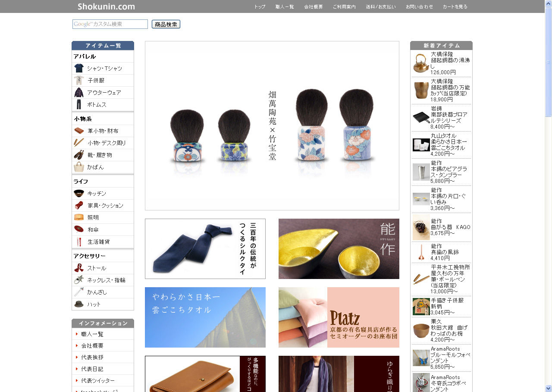The width and height of the screenshot is (552, 392).
Task: Open the copper kettle thumbnail priced 126,000円
Action: click(421, 63)
